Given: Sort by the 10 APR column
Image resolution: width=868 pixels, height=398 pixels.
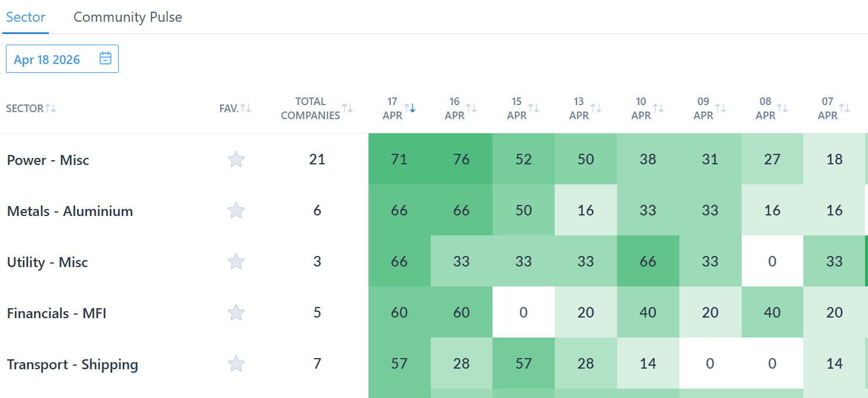Looking at the screenshot, I should (x=658, y=108).
